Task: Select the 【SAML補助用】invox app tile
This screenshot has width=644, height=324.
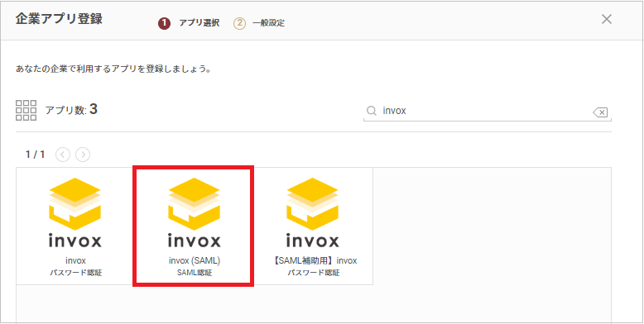Action: click(313, 226)
